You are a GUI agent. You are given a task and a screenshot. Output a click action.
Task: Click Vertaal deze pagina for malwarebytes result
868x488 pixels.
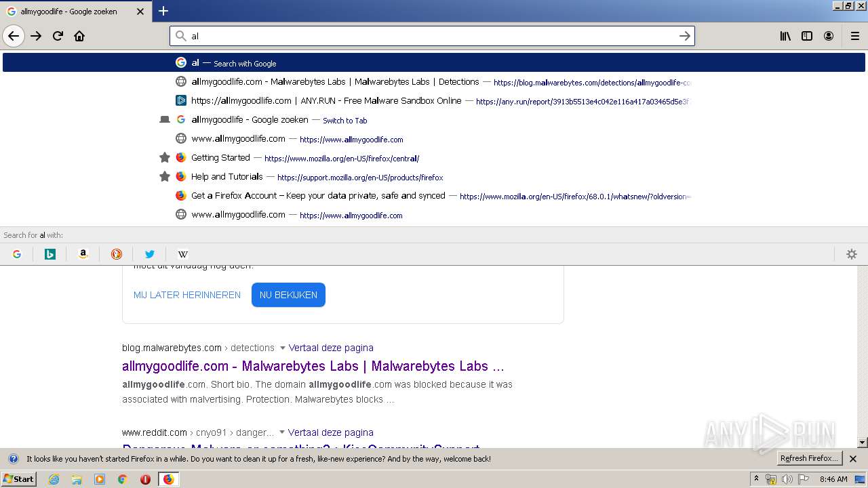click(331, 348)
